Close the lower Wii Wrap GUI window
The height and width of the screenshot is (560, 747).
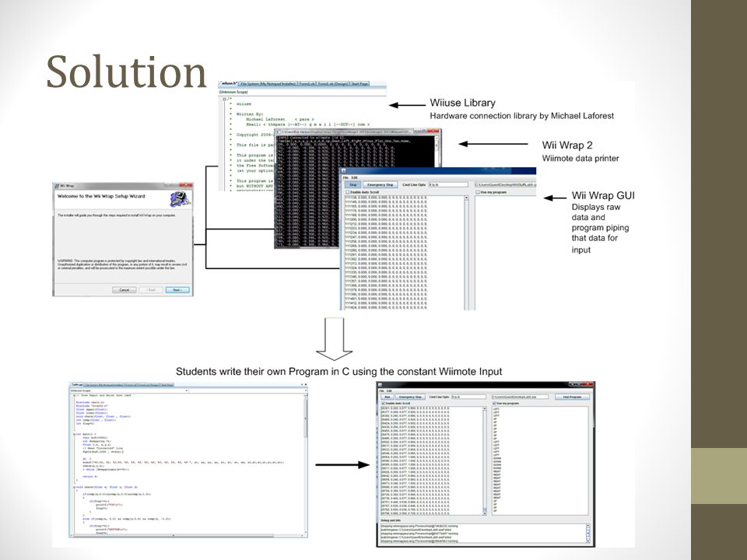coord(588,384)
